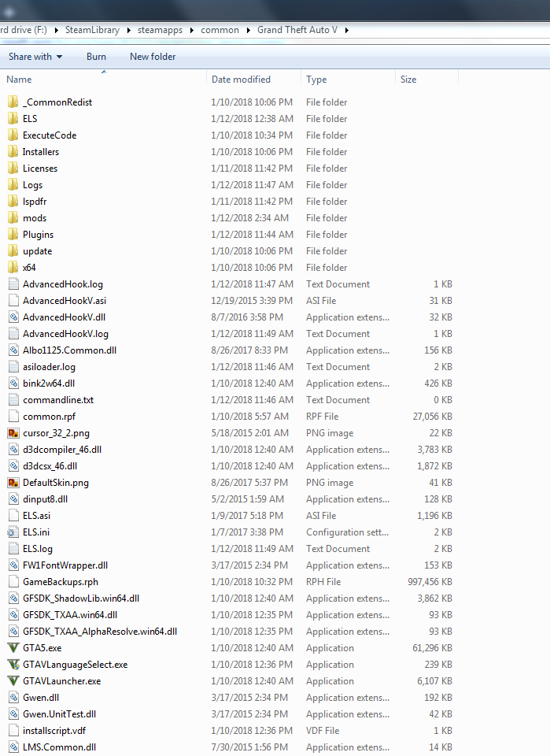Select the AdvancedHookV.log file name
550x756 pixels.
coord(65,334)
